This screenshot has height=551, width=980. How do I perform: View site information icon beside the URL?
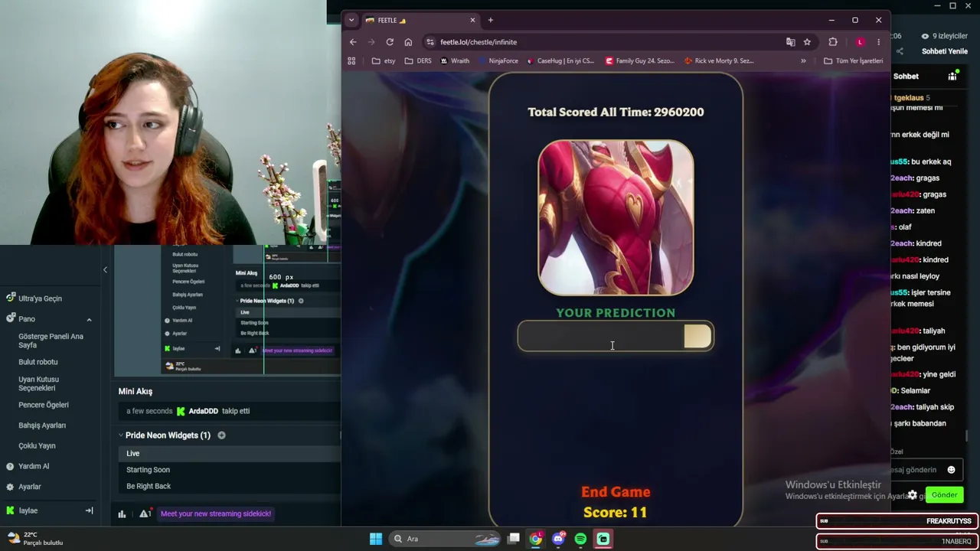pos(430,42)
